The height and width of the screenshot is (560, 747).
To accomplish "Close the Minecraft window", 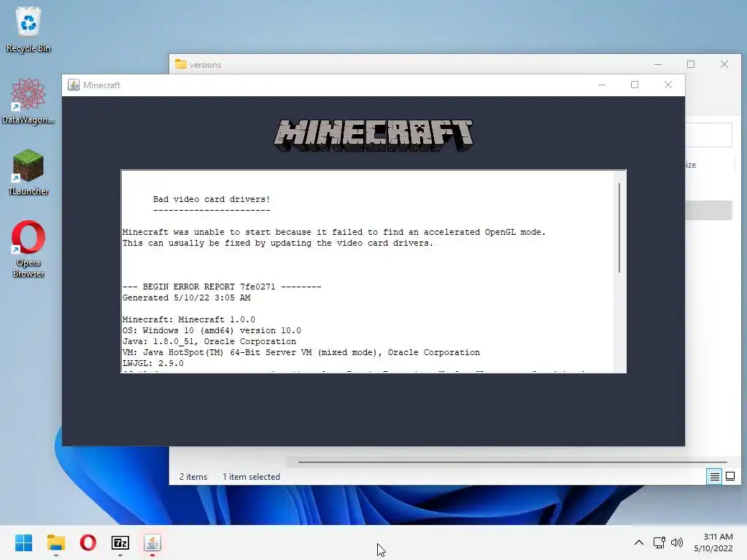I will coord(668,85).
